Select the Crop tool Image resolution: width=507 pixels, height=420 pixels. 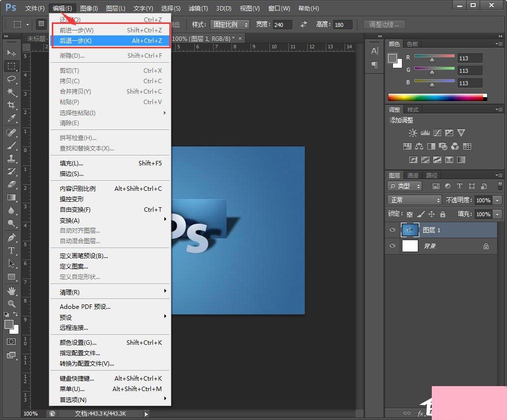click(x=11, y=105)
